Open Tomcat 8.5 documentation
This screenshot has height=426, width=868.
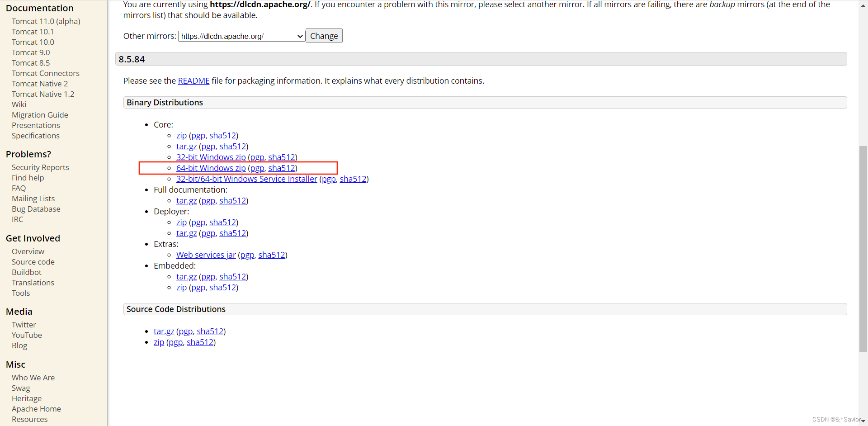[31, 63]
